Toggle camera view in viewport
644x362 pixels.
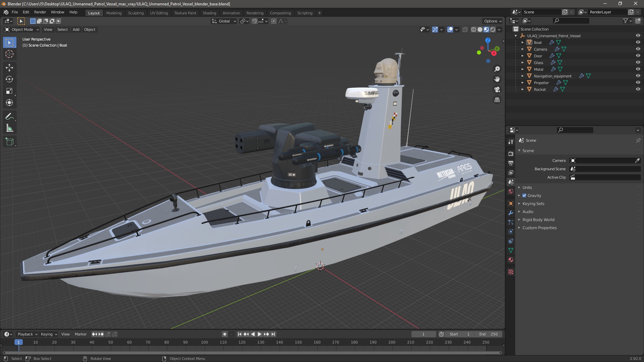coord(497,89)
